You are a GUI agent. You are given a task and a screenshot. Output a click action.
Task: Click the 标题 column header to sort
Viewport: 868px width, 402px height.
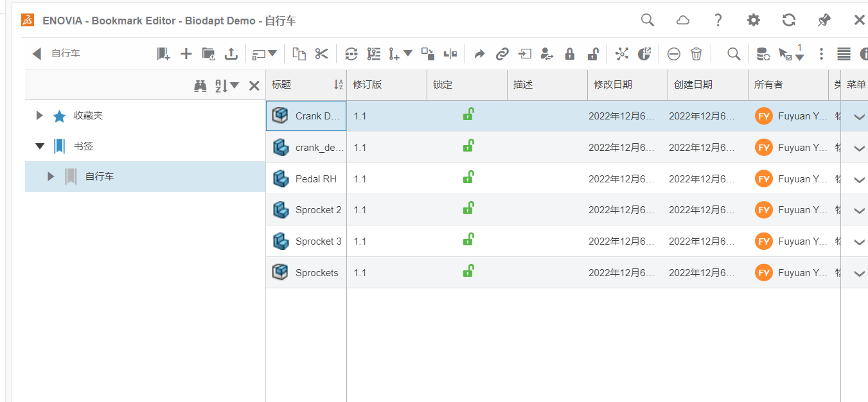(x=282, y=85)
